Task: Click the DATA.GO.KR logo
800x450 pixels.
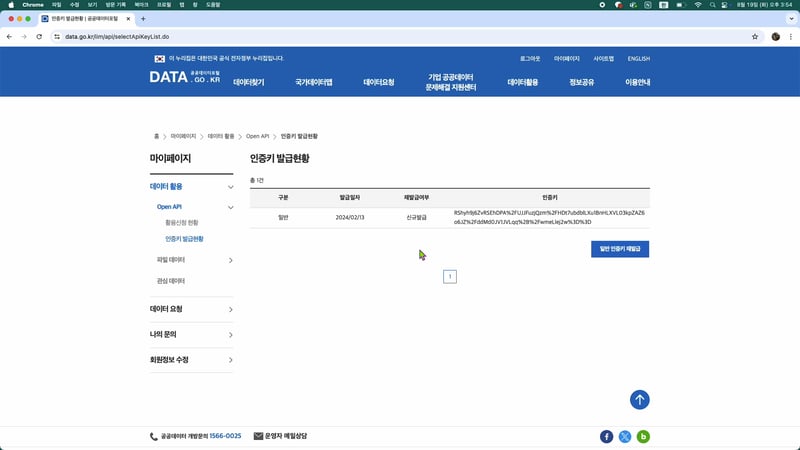Action: point(185,77)
